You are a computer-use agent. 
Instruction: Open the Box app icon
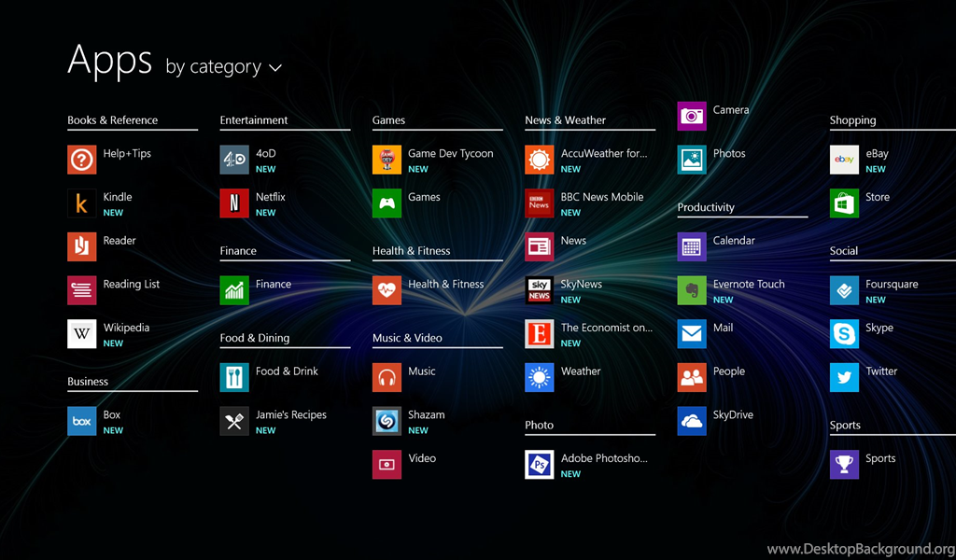click(x=82, y=421)
